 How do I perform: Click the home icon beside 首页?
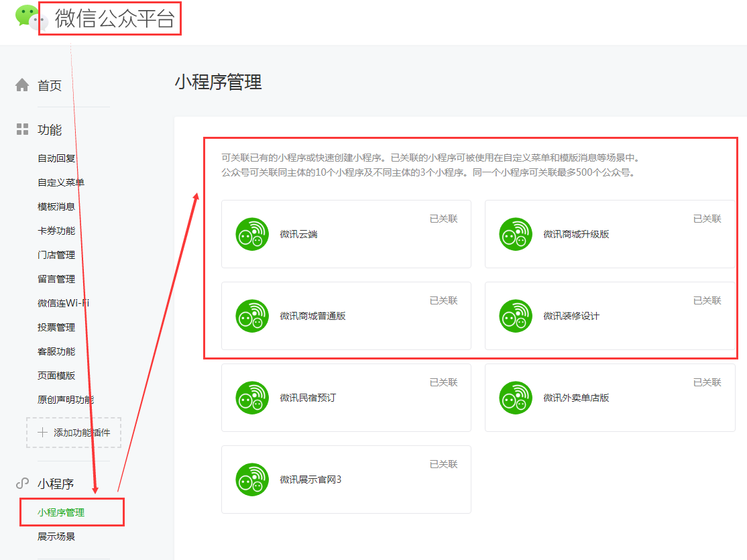pyautogui.click(x=22, y=85)
